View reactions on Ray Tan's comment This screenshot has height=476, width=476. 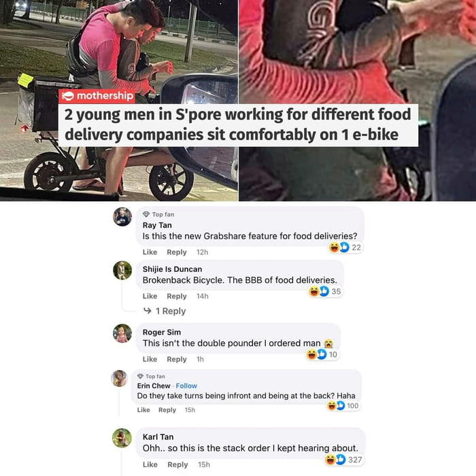[345, 248]
